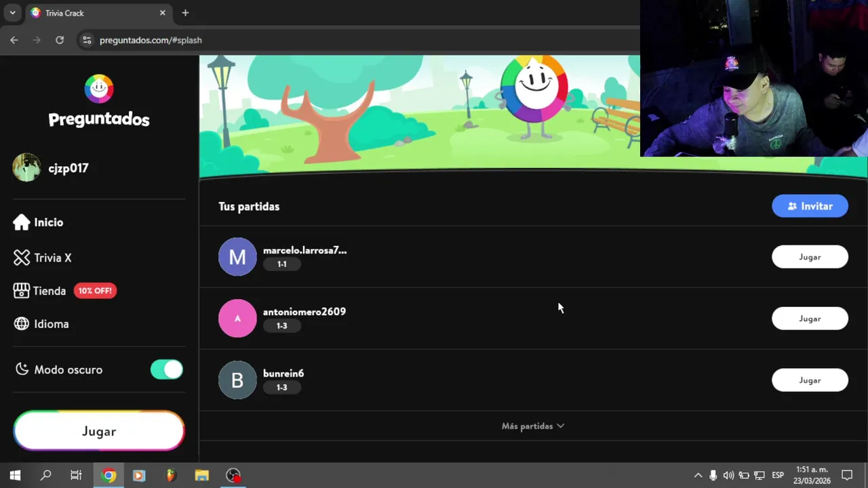Click the Invitar button
Image resolution: width=868 pixels, height=488 pixels.
pyautogui.click(x=810, y=206)
